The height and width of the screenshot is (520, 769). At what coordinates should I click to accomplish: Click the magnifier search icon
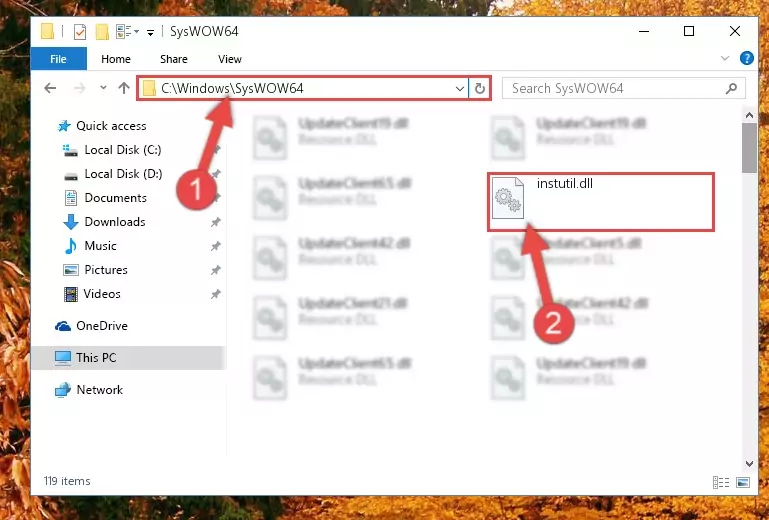[x=731, y=88]
